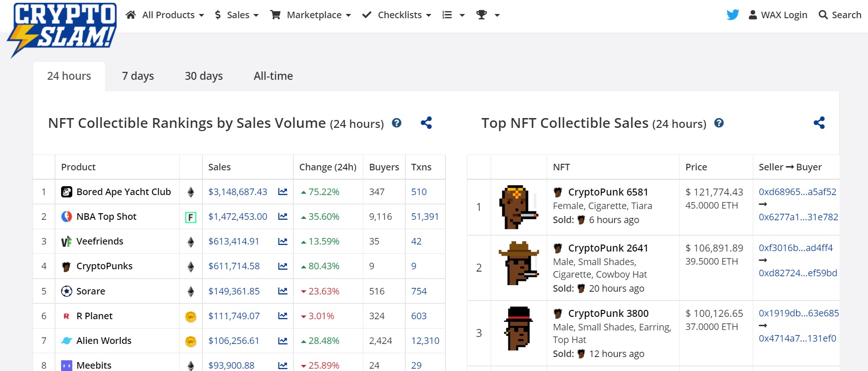Click chart icon in CryptoPunks rankings row
868x371 pixels.
pos(283,266)
